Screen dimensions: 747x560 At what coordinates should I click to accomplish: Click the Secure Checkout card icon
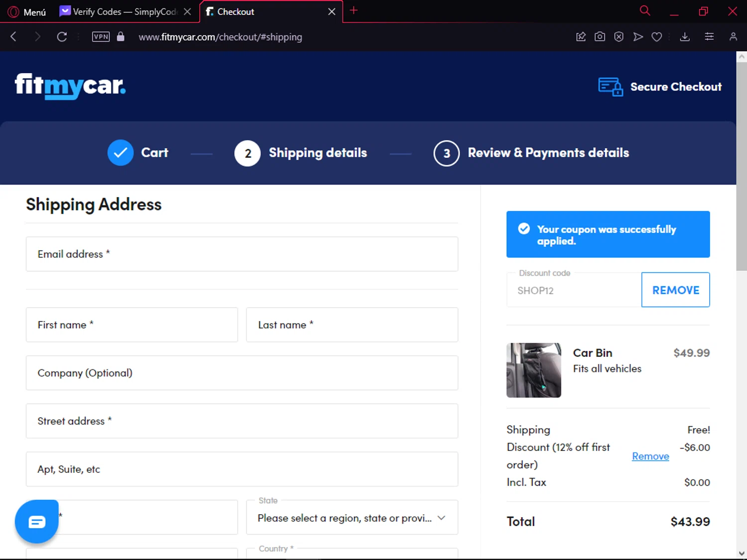tap(611, 87)
